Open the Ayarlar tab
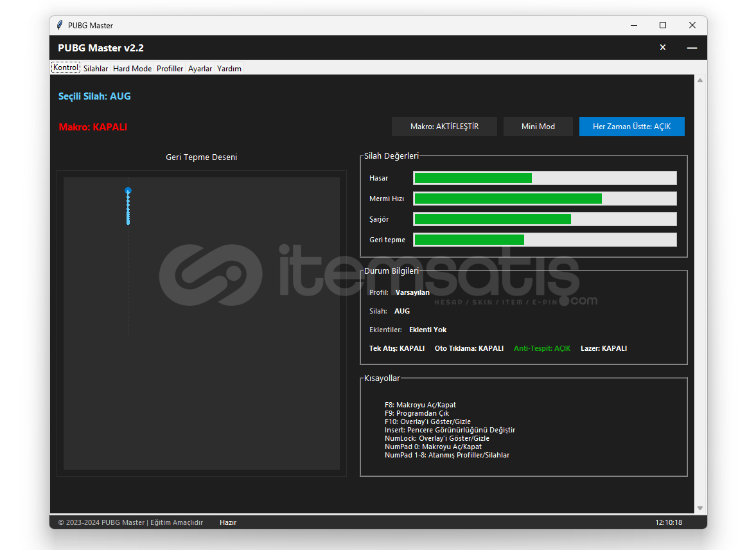The width and height of the screenshot is (756, 550). pos(200,69)
